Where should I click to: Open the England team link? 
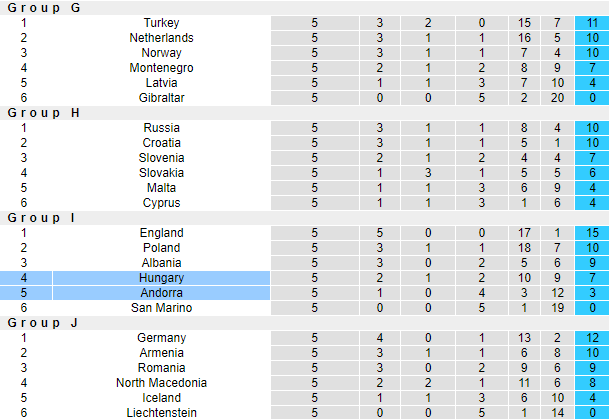(x=161, y=233)
